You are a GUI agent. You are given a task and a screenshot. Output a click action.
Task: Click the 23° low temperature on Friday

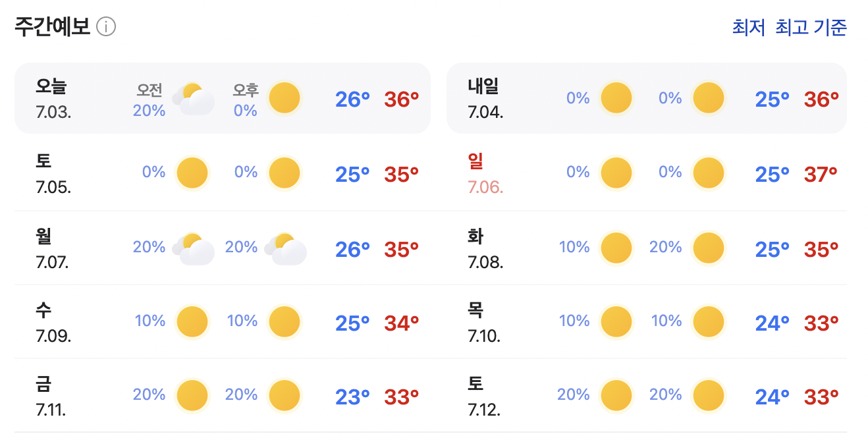pos(352,397)
